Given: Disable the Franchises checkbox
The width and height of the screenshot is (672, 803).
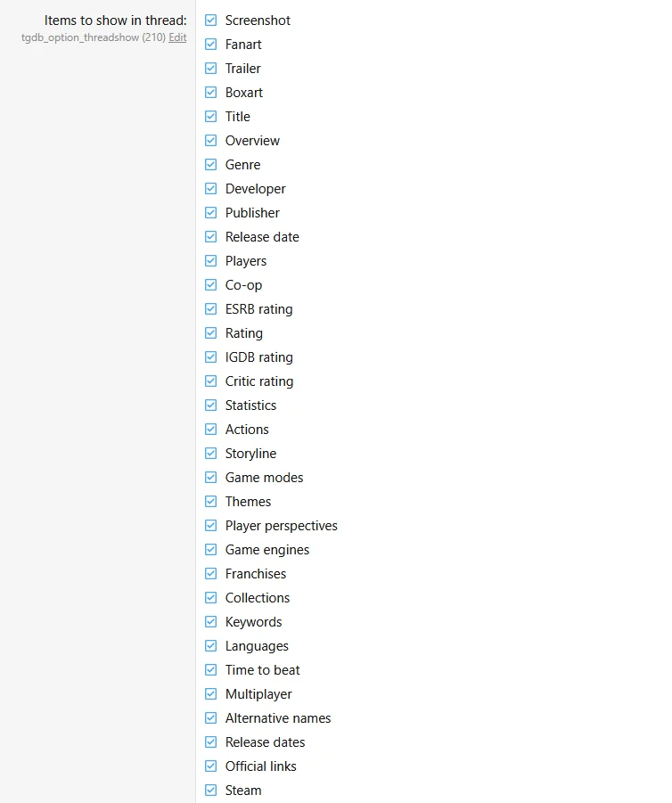Looking at the screenshot, I should click(210, 574).
